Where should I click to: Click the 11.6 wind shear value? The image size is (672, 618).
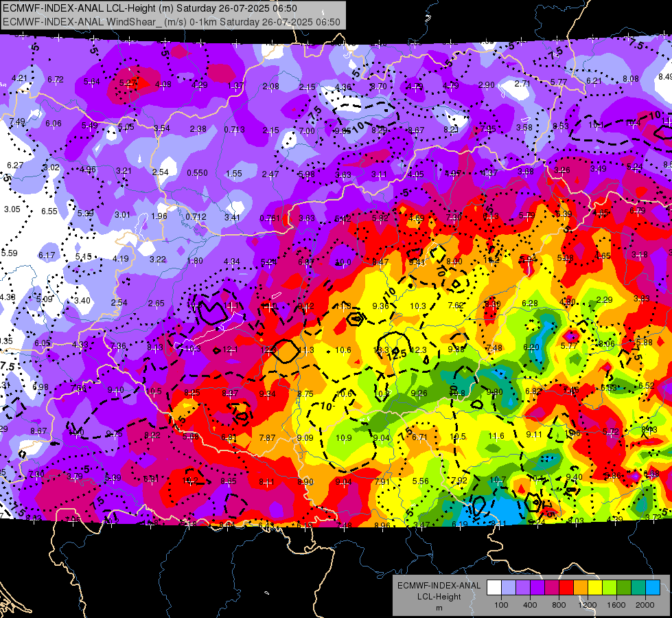496,436
